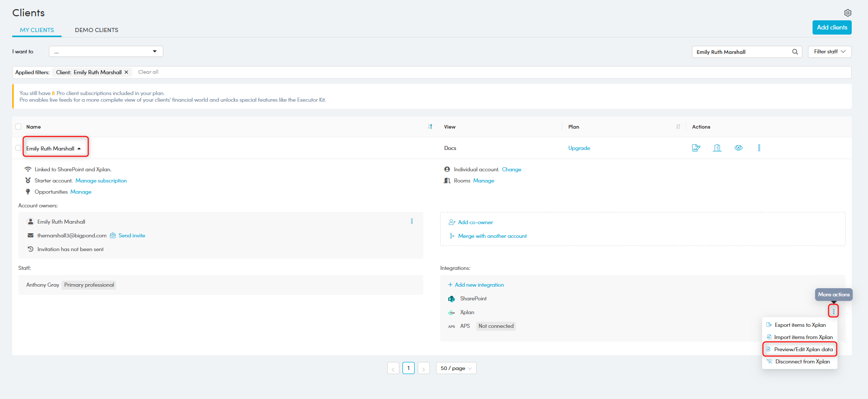Tick the select-all checkbox beside Name
This screenshot has height=399, width=868.
pos(18,127)
